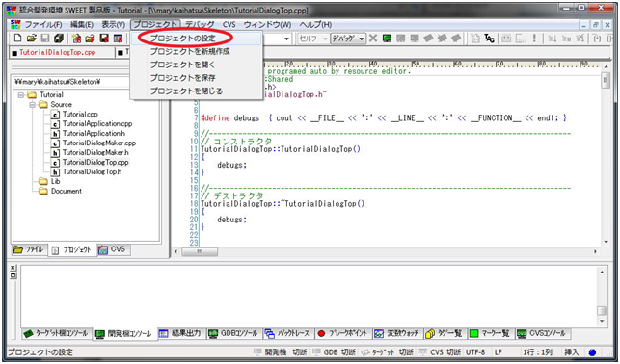Open the 表示(V) menu

[x=113, y=24]
